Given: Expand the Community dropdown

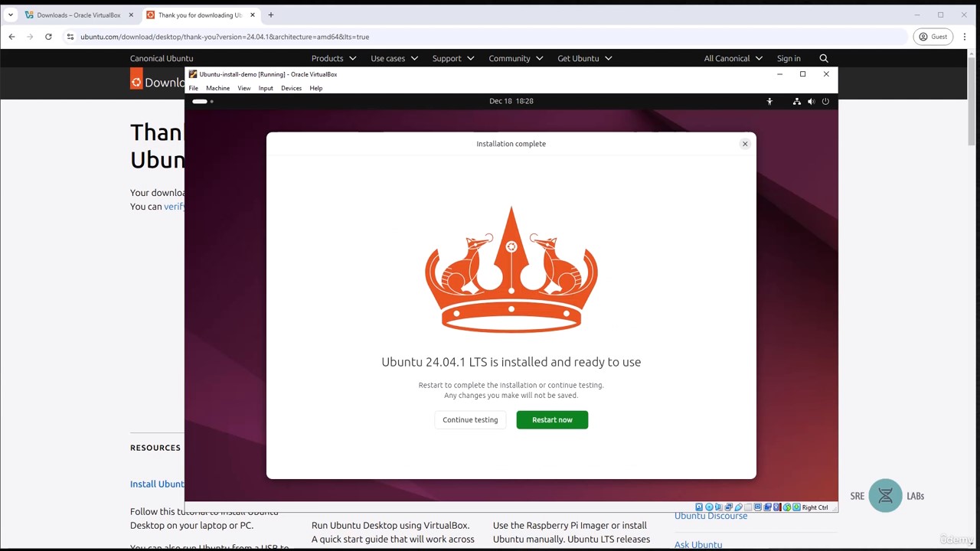Looking at the screenshot, I should [516, 58].
